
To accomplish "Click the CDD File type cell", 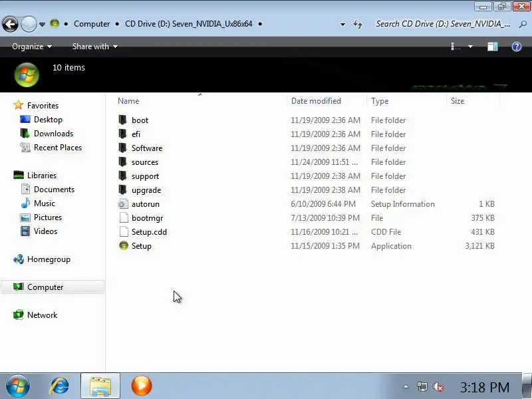I will (x=386, y=231).
